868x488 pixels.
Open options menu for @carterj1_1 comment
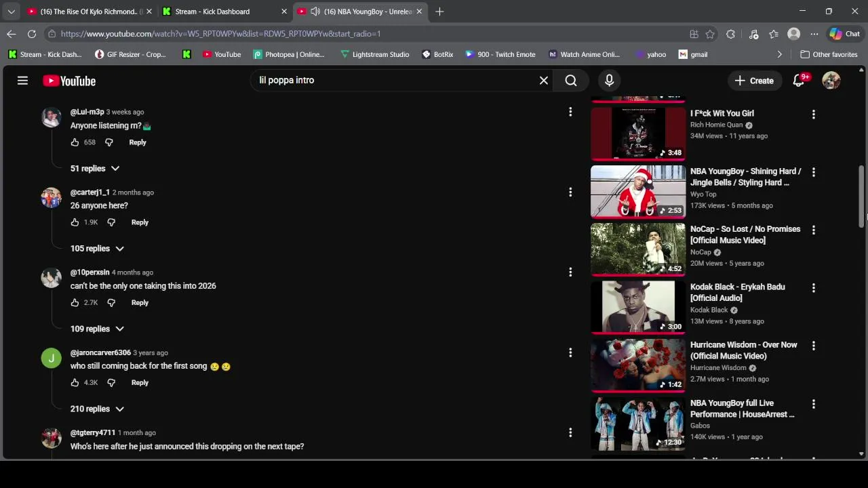570,192
